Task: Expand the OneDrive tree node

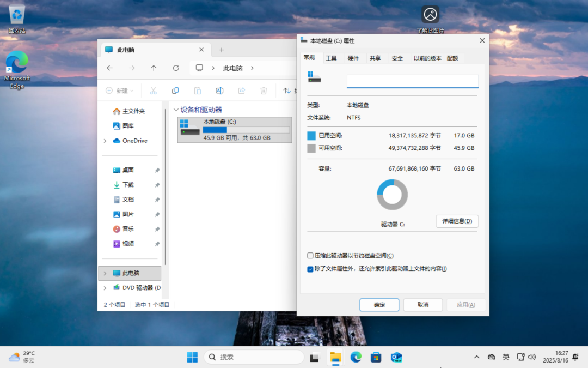Action: [105, 141]
